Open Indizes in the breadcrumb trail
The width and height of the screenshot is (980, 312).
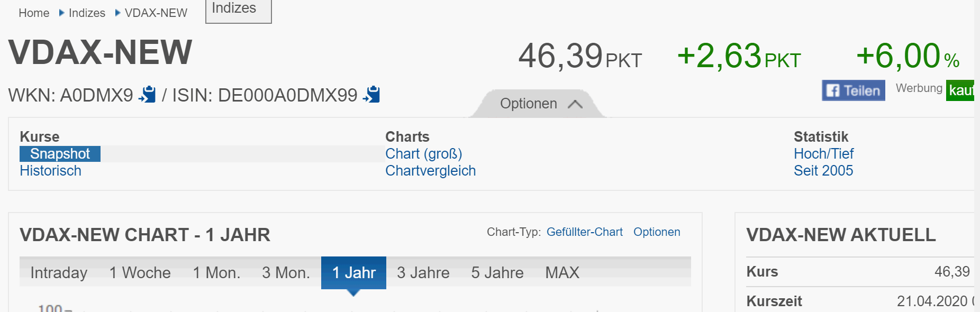(87, 13)
